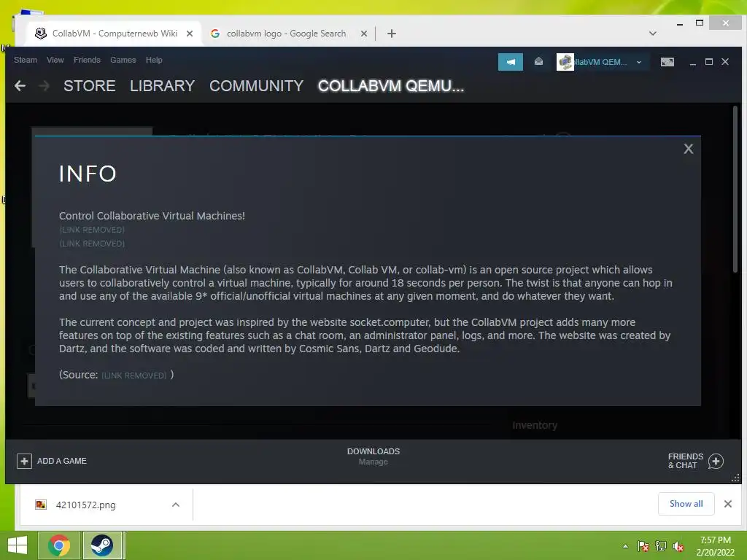Close the CollabVM Wiki browser tab
Viewport: 747px width, 560px height.
coord(190,34)
